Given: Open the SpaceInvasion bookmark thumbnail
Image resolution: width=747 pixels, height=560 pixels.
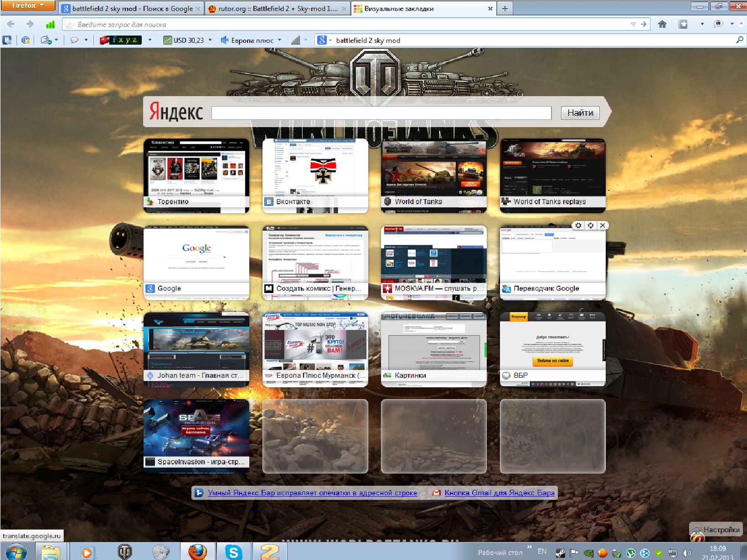Looking at the screenshot, I should [x=196, y=437].
